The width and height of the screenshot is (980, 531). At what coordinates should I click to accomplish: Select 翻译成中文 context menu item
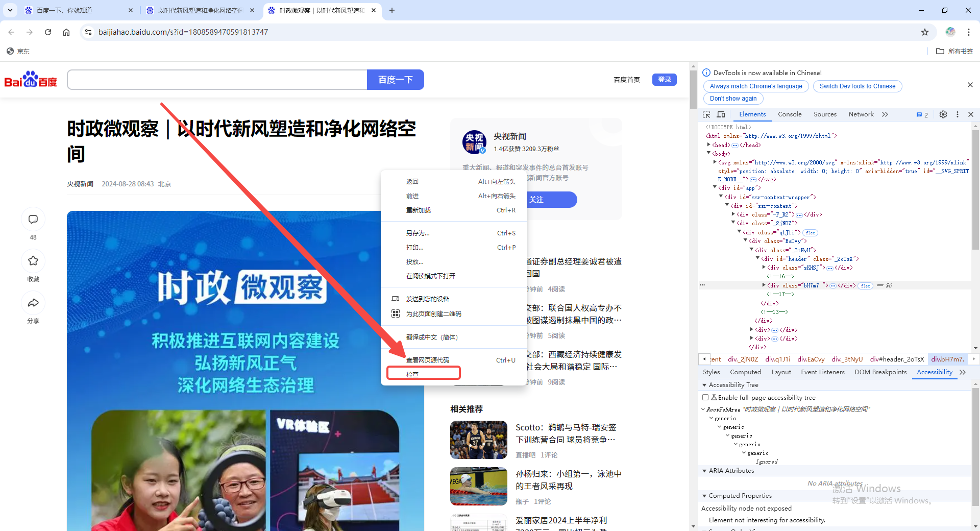454,337
